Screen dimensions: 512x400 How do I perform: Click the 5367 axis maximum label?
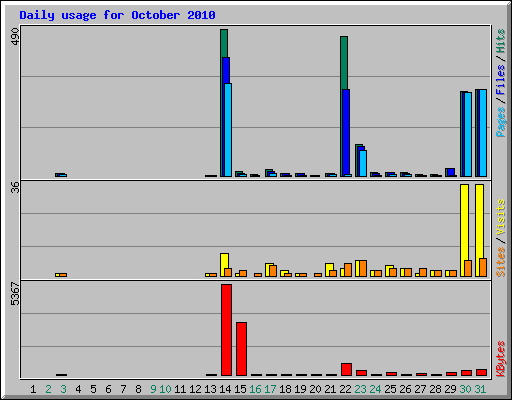coord(15,294)
